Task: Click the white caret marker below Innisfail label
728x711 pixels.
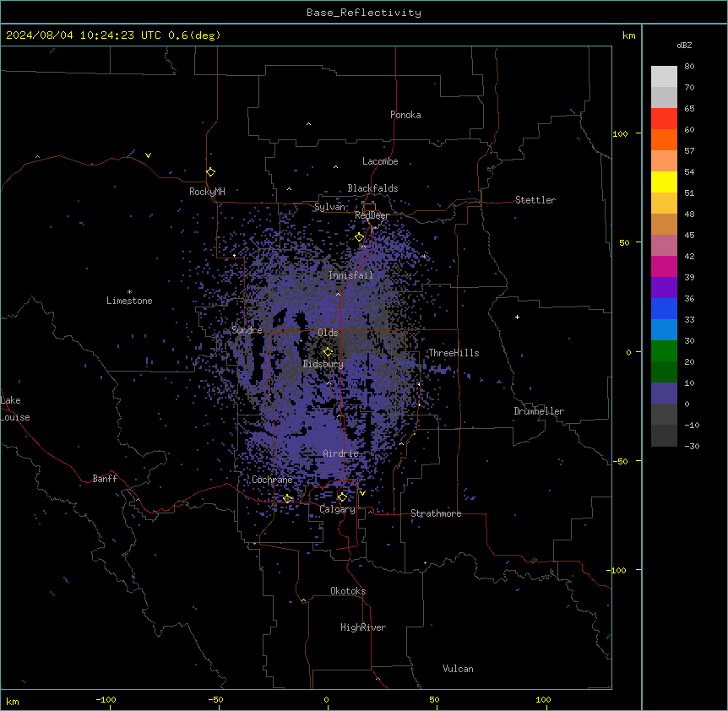Action: [338, 294]
